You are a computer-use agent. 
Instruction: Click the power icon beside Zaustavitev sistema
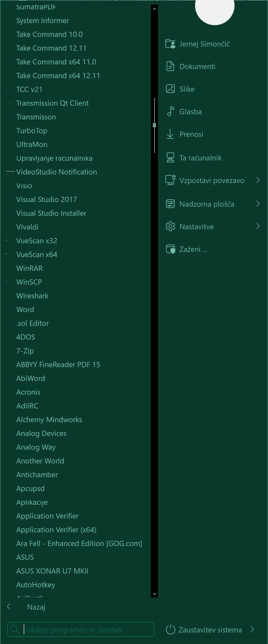pyautogui.click(x=171, y=629)
